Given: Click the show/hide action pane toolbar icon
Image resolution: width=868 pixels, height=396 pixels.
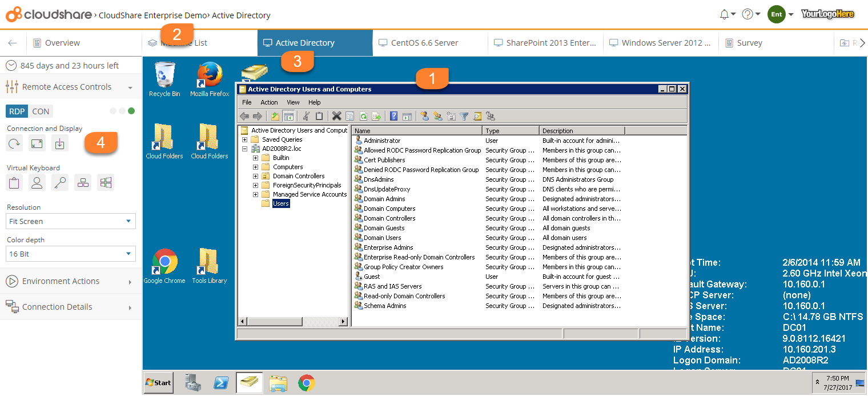Looking at the screenshot, I should (x=407, y=116).
